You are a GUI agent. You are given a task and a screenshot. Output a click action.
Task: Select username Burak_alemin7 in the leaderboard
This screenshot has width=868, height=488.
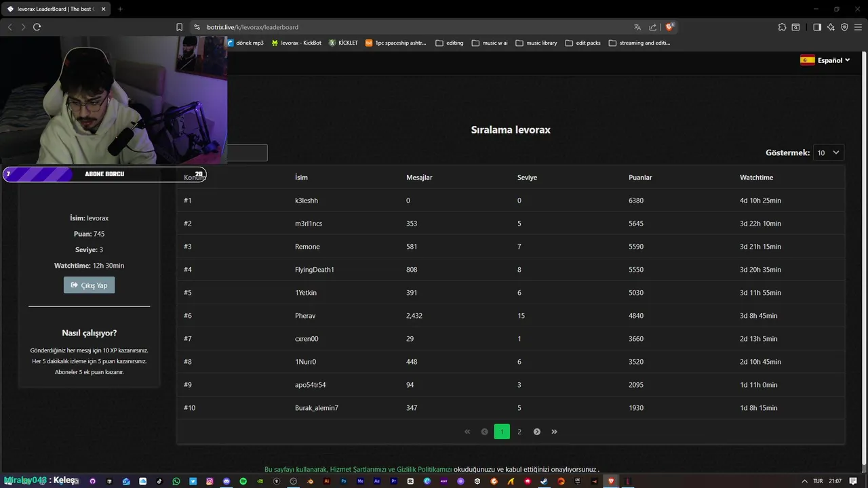tap(317, 408)
